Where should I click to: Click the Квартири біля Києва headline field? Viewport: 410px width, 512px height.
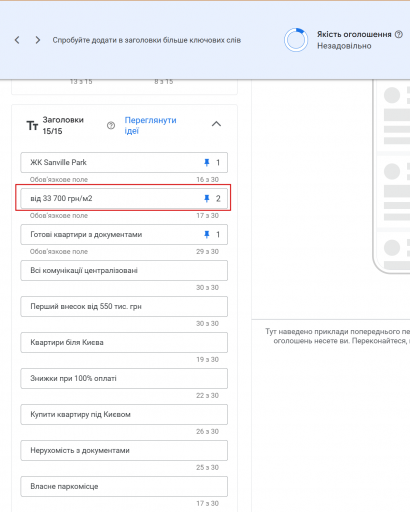tap(124, 342)
